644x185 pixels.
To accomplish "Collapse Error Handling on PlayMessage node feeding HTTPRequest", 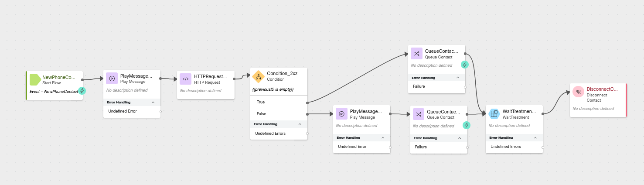I will pos(153,102).
